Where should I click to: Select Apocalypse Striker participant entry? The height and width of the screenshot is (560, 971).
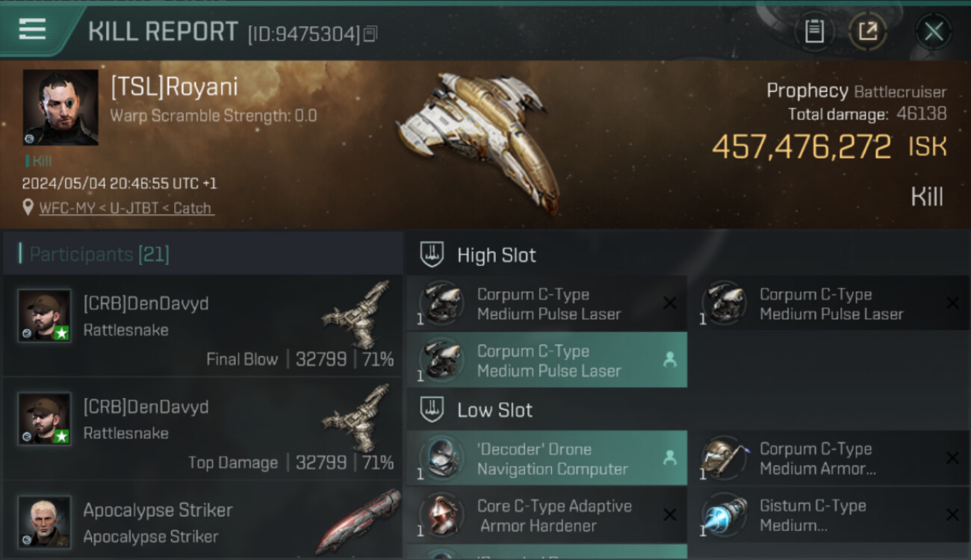[x=202, y=521]
